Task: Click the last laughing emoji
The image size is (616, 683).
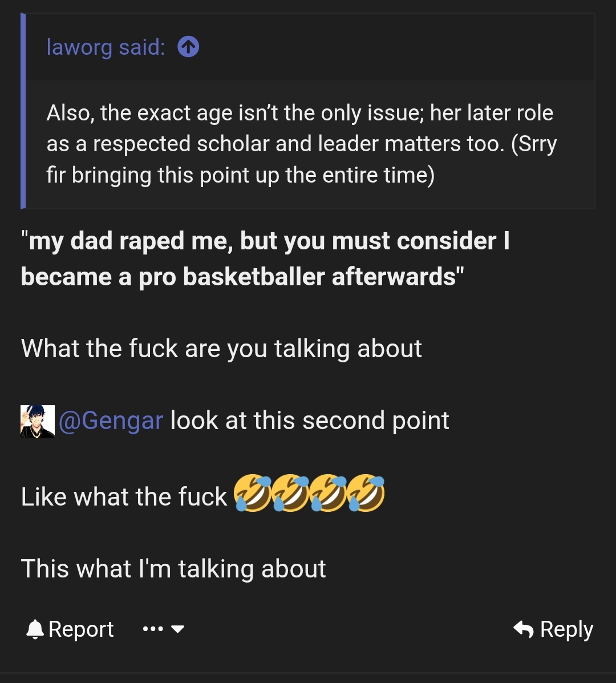Action: click(366, 493)
